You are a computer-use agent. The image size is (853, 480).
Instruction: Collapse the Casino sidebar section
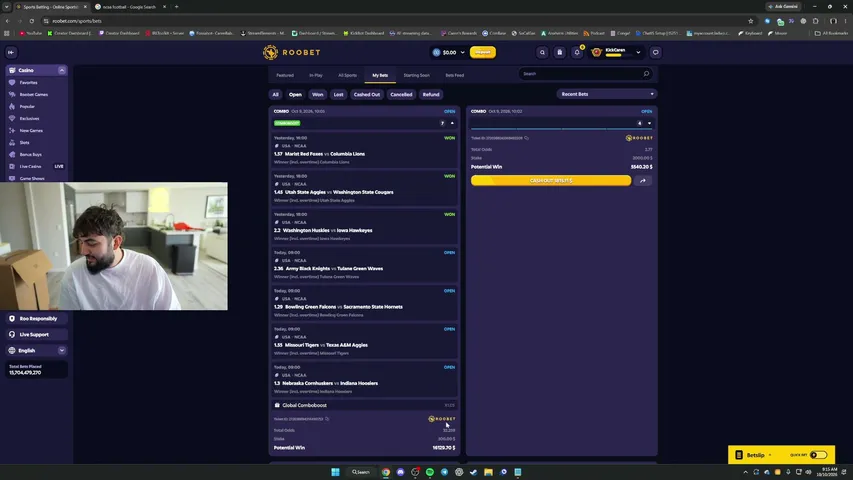(62, 70)
